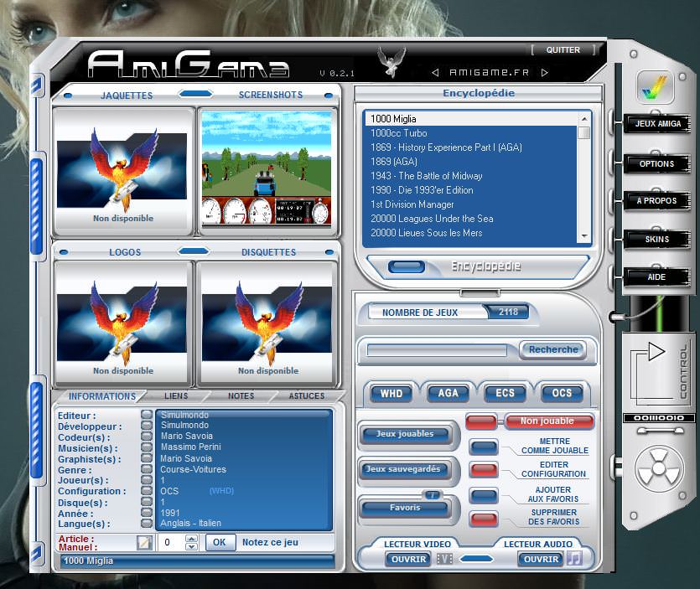Click the blue toggle between Jaquettes and Screenshots
Viewport: 700px width, 589px height.
(195, 94)
